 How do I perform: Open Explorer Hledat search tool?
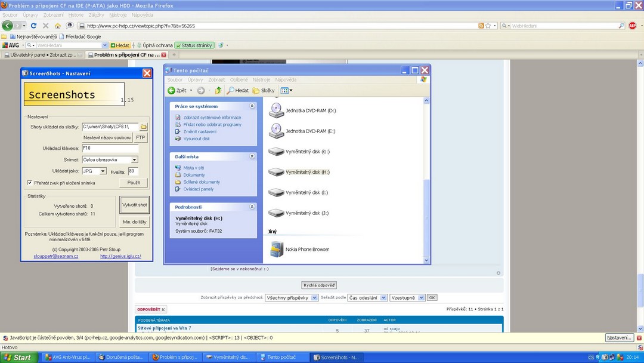click(237, 91)
